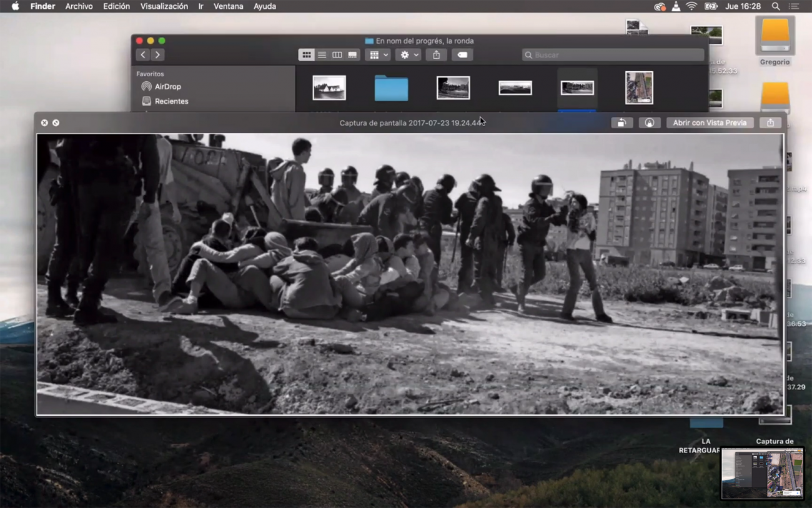
Task: Select the house photo thumbnail in Finder
Action: pyautogui.click(x=329, y=88)
